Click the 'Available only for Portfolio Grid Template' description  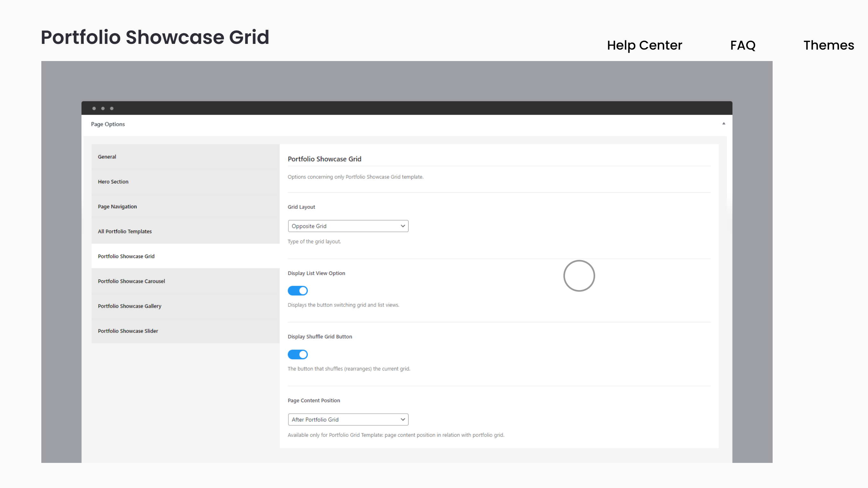tap(396, 435)
